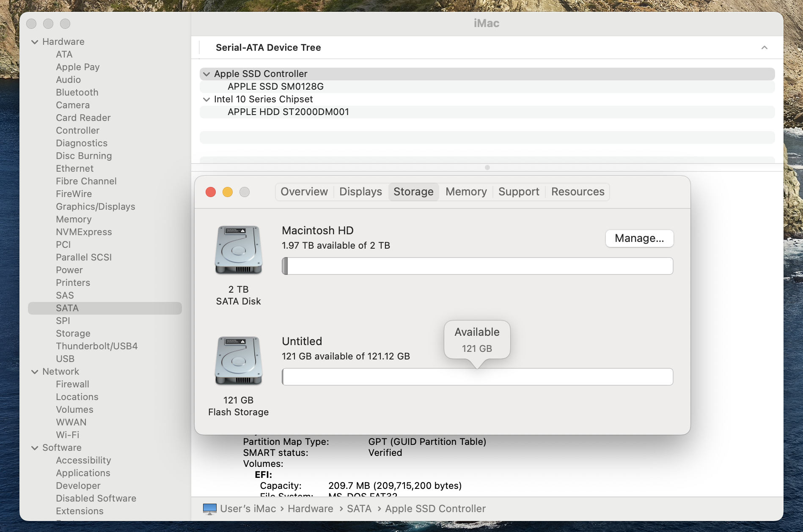Open the Memory tab
This screenshot has width=803, height=532.
point(466,192)
